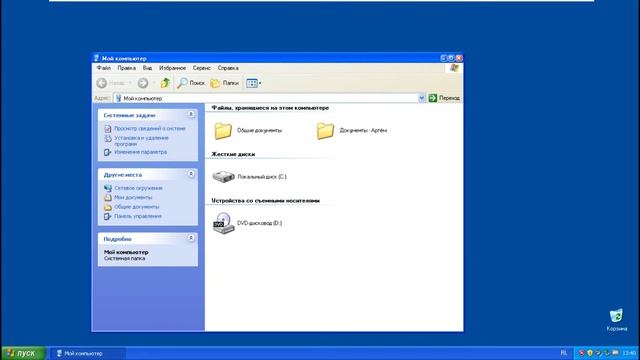Go up one folder level icon
The width and height of the screenshot is (640, 360).
(x=165, y=83)
